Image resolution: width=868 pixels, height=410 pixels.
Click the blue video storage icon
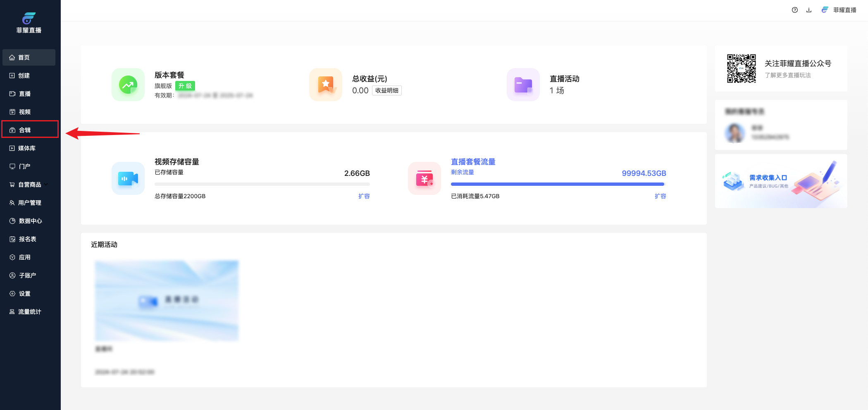pyautogui.click(x=128, y=178)
